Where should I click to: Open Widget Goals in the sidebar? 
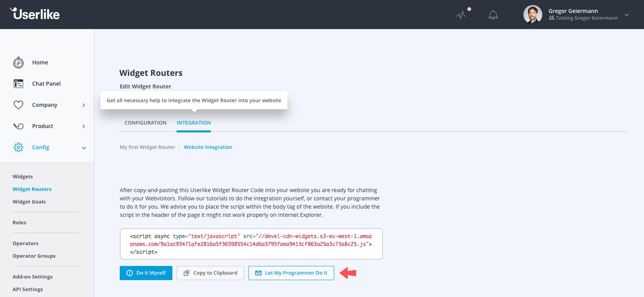pyautogui.click(x=29, y=202)
